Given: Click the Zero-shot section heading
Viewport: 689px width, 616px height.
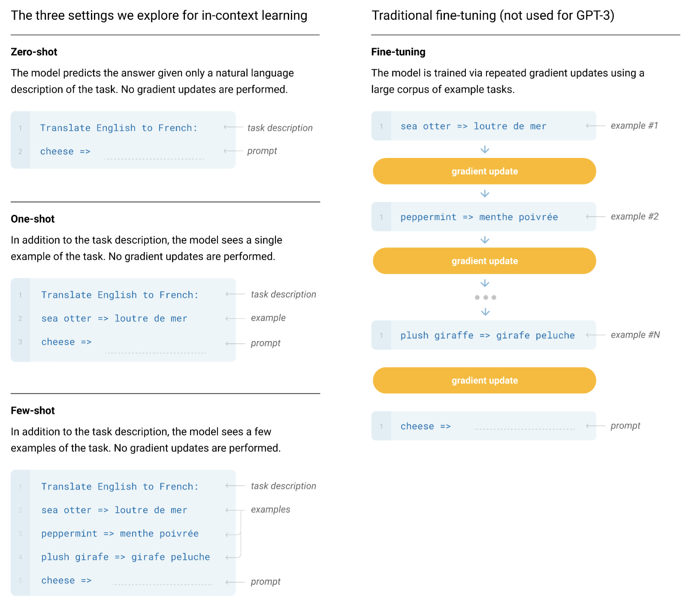Looking at the screenshot, I should click(x=34, y=52).
